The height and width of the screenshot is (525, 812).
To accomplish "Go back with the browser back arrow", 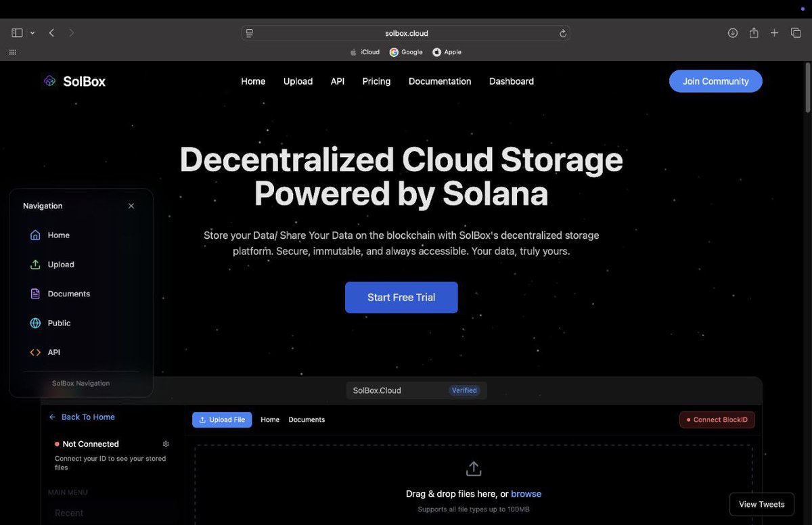I will coord(51,33).
